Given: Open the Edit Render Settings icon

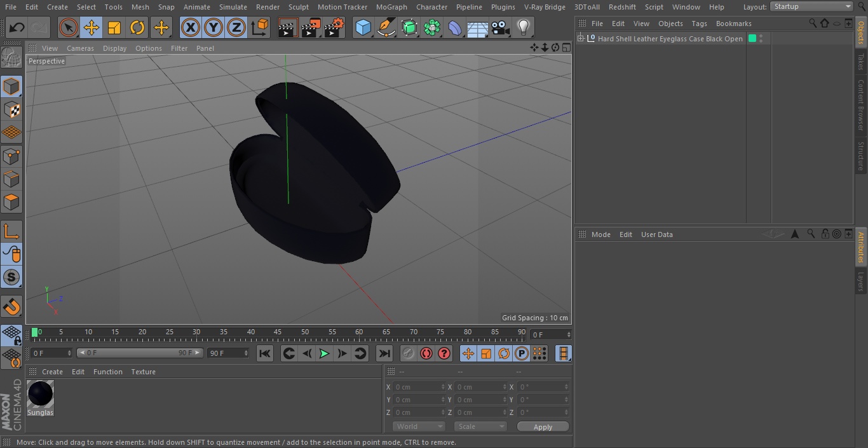Looking at the screenshot, I should pos(334,27).
